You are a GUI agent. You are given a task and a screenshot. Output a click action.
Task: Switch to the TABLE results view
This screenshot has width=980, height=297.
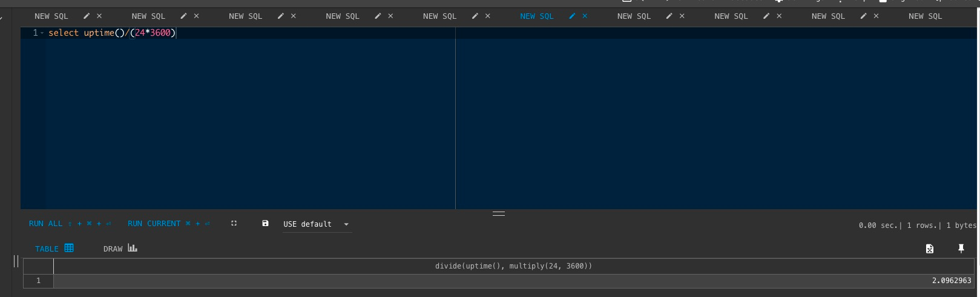tap(54, 249)
